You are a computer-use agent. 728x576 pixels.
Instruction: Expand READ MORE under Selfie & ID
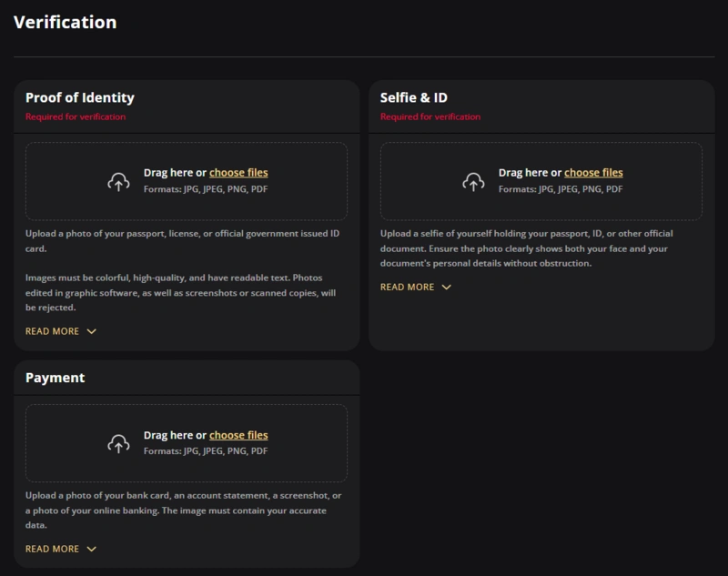tap(408, 287)
